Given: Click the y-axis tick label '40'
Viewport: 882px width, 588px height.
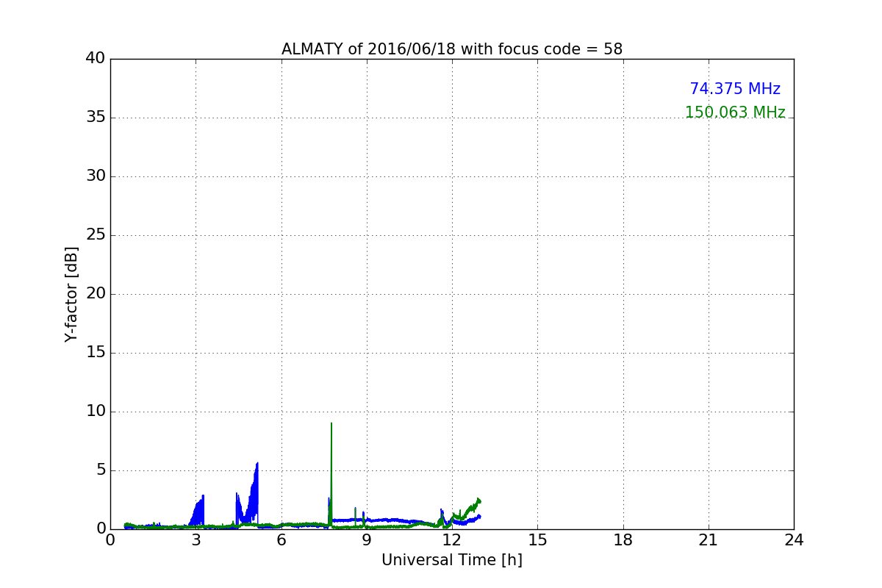Looking at the screenshot, I should pyautogui.click(x=96, y=59).
